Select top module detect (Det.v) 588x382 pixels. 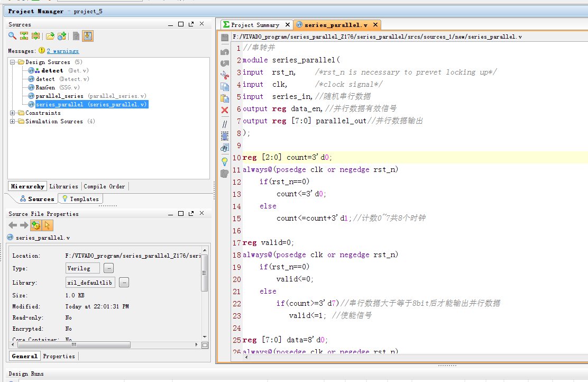pos(59,70)
